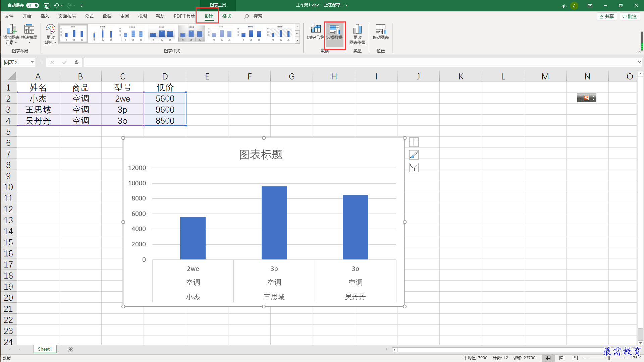Open the 文件 menu tab

point(9,16)
